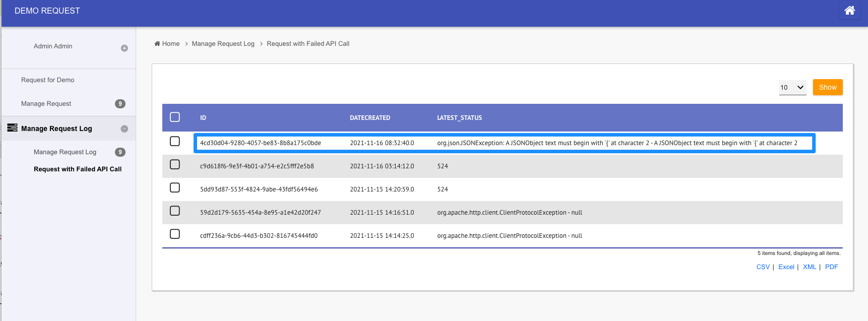Click the Manage Request Log submenu badge
Screen dimensions: 868x321
tap(120, 152)
